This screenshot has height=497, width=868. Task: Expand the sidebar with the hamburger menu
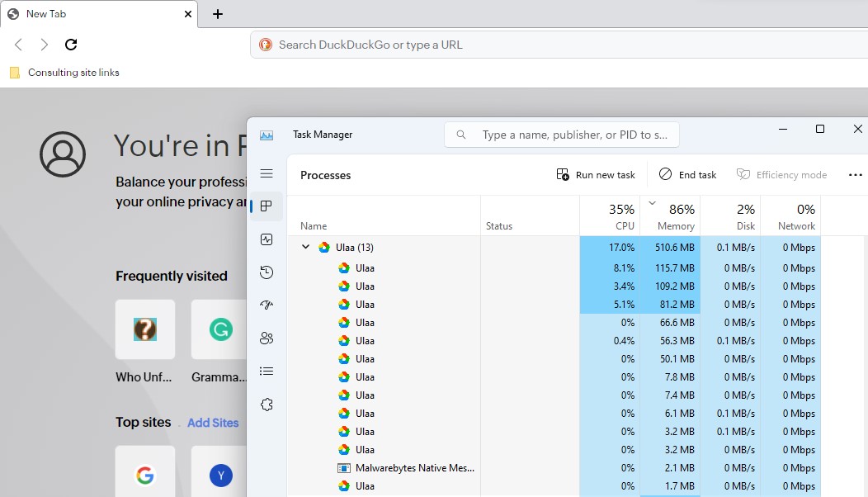[267, 173]
